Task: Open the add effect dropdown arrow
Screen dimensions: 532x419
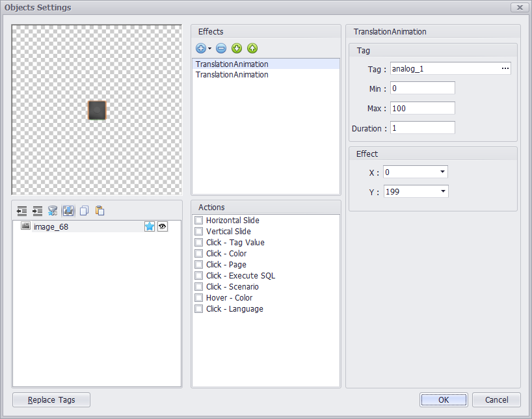Action: 209,49
